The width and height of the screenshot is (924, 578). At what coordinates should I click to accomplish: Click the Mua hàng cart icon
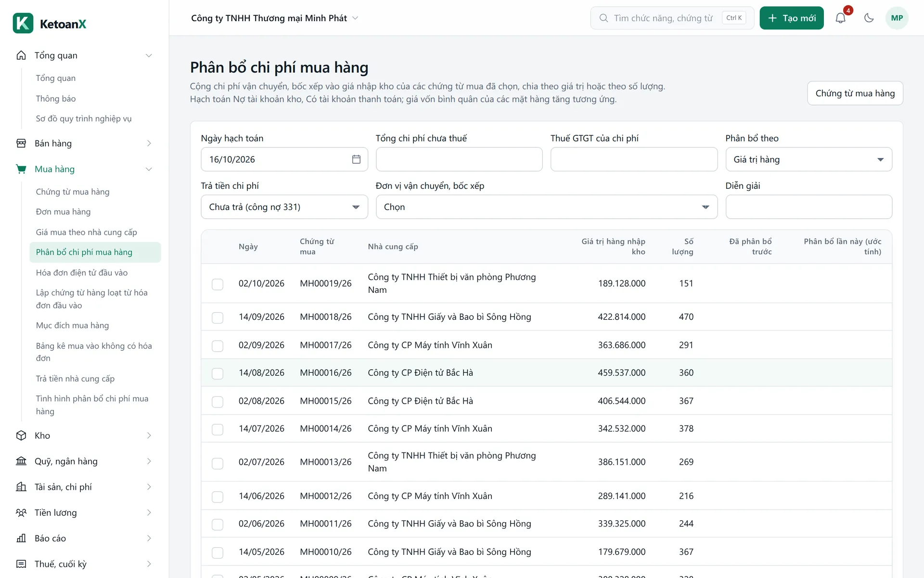[21, 169]
